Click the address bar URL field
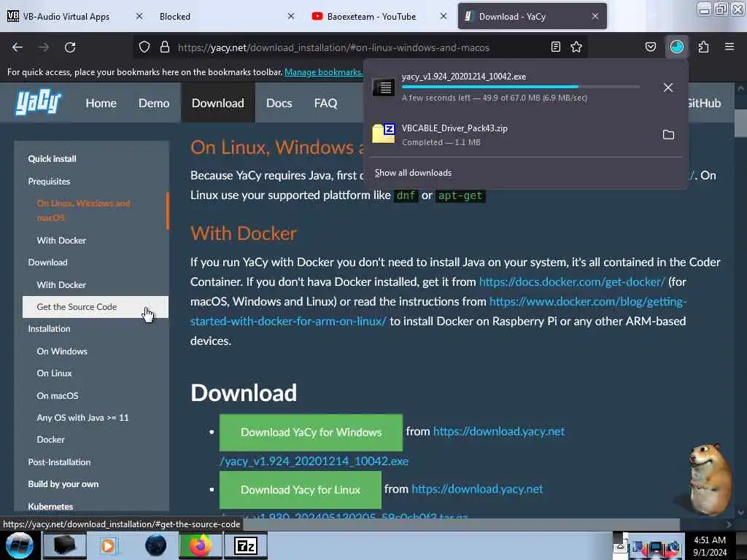The height and width of the screenshot is (560, 747). click(333, 47)
